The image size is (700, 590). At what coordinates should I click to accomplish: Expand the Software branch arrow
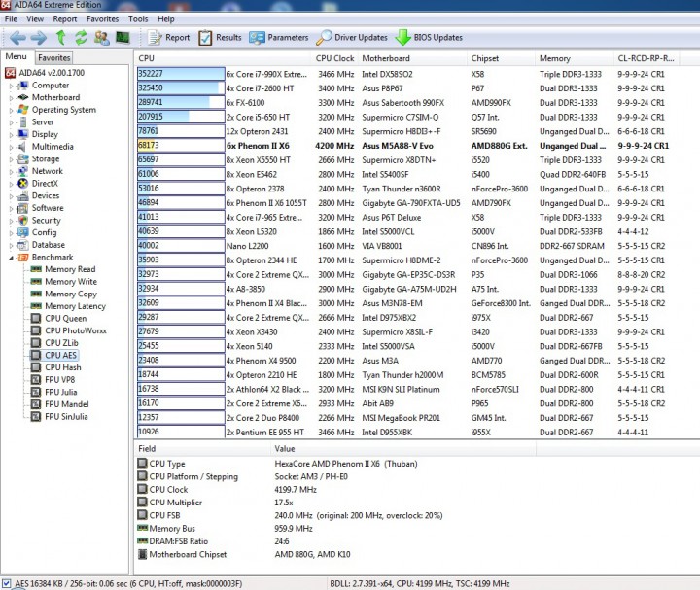11,208
